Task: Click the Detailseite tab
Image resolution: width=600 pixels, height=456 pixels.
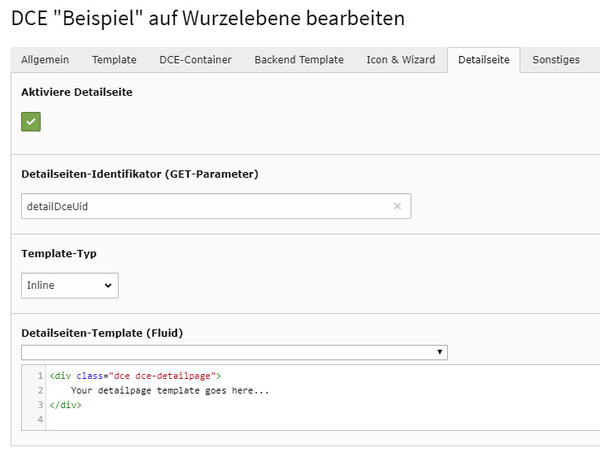Action: coord(484,60)
